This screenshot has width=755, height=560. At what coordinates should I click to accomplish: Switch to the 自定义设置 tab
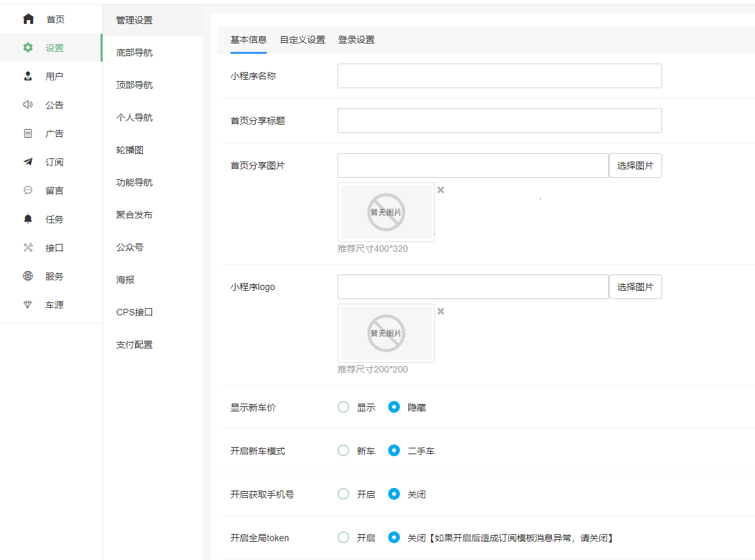(x=303, y=40)
